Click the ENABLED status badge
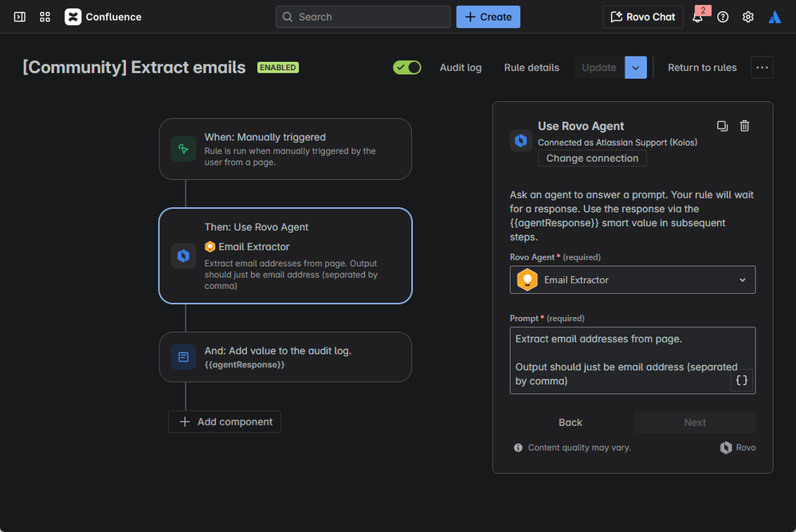This screenshot has width=796, height=532. pyautogui.click(x=278, y=68)
